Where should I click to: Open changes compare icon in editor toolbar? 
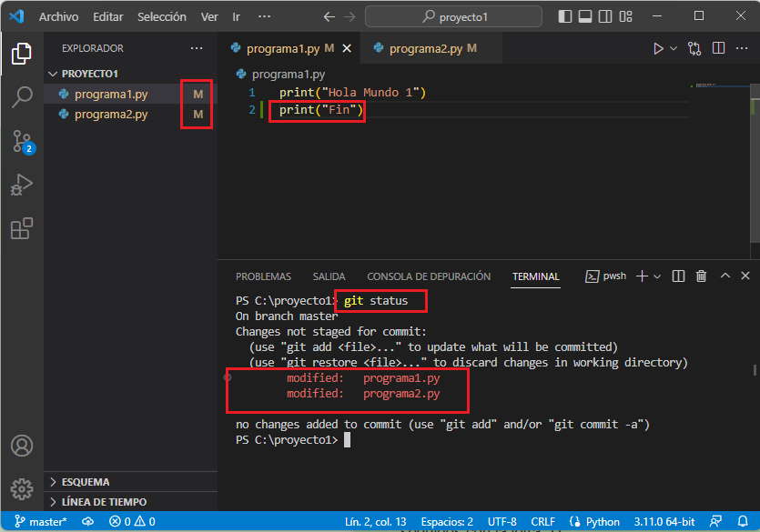694,48
